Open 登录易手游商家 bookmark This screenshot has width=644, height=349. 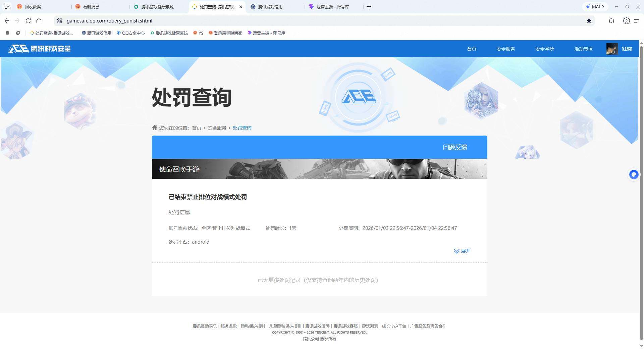click(x=225, y=33)
